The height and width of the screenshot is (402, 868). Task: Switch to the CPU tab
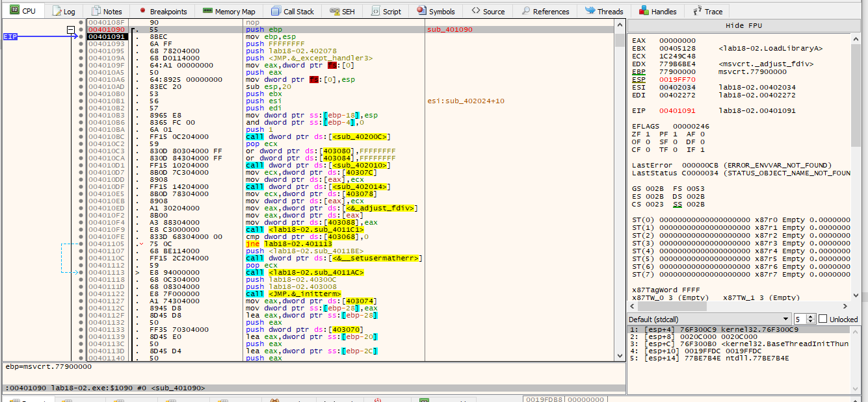(x=23, y=11)
